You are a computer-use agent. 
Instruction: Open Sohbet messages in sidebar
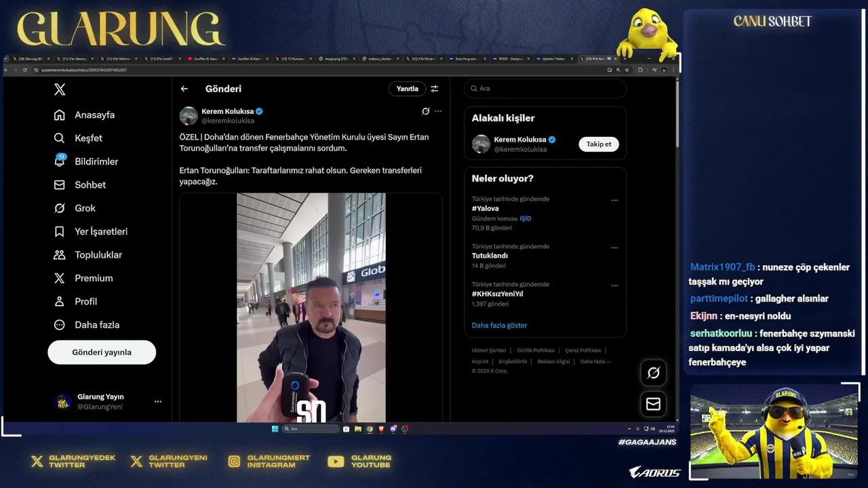[x=80, y=185]
